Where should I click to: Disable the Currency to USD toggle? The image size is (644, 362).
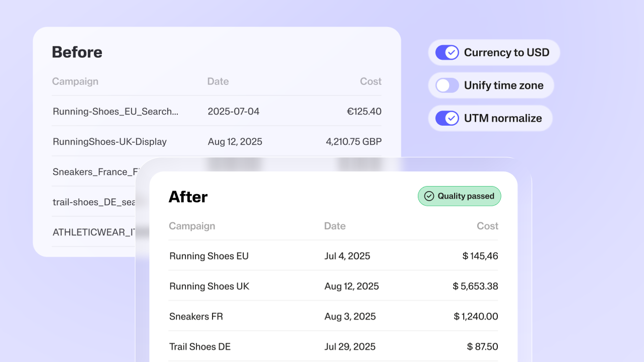[x=447, y=52]
